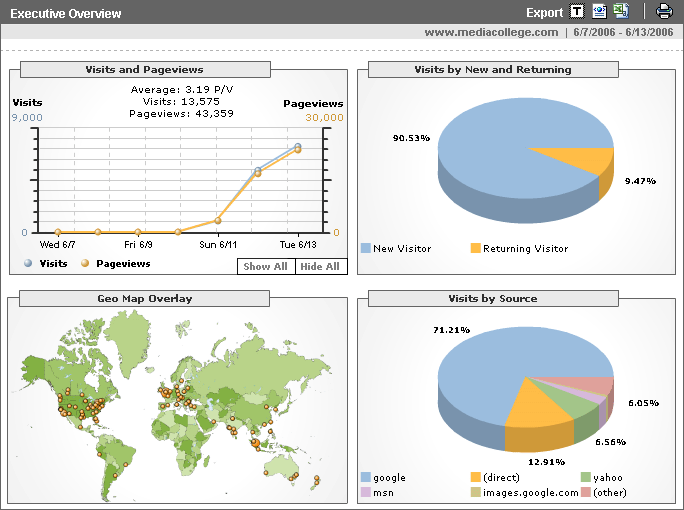The width and height of the screenshot is (684, 510).
Task: Click the 6.05% source label
Action: (643, 403)
